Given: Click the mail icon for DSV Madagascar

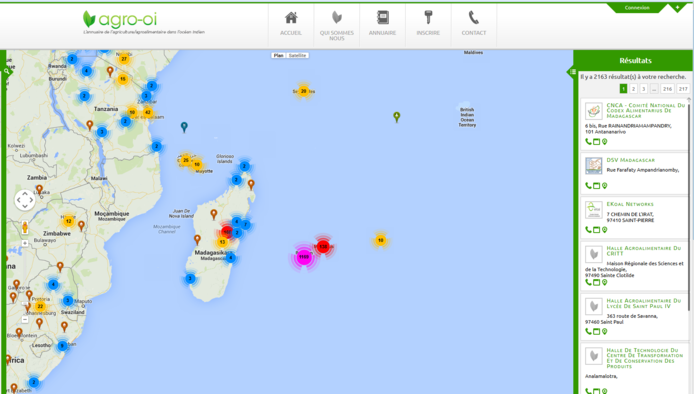Looking at the screenshot, I should (x=596, y=185).
